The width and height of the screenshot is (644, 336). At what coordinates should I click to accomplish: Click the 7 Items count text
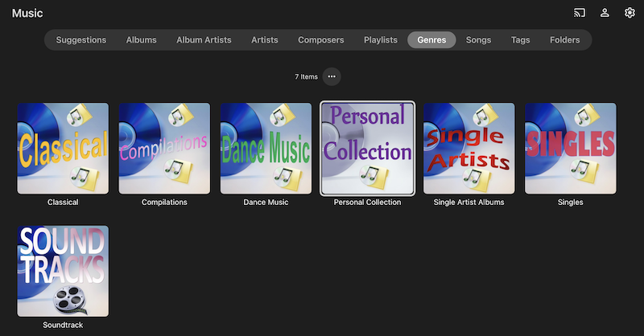click(x=307, y=76)
